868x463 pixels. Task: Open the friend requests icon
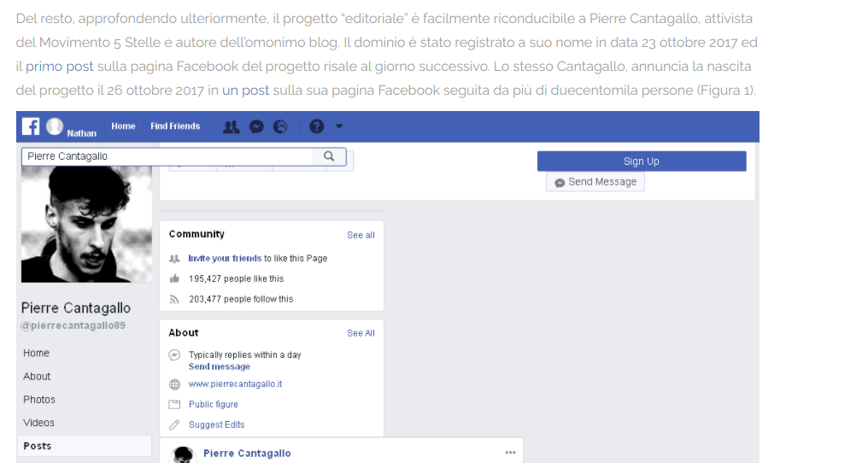point(231,126)
